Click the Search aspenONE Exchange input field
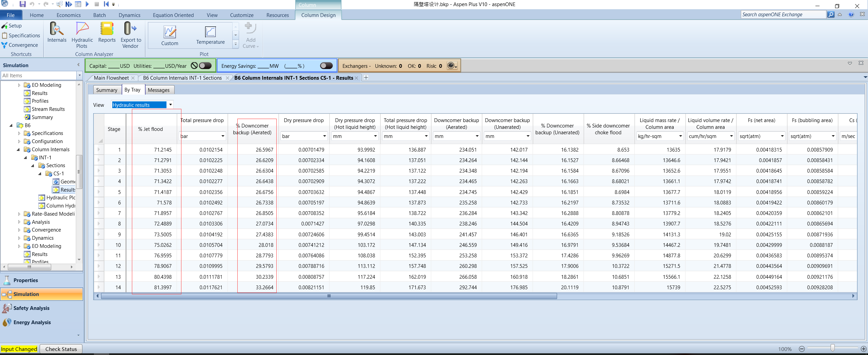Image resolution: width=868 pixels, height=355 pixels. point(783,15)
